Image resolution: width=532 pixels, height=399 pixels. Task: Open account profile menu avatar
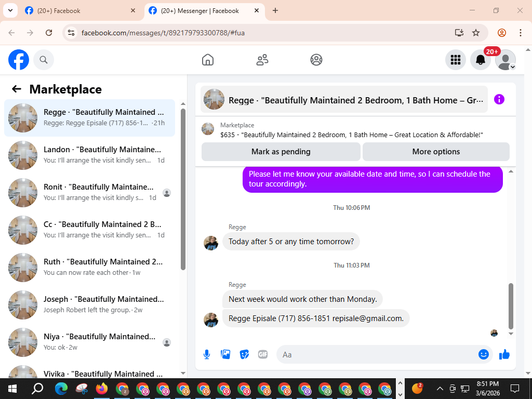506,60
